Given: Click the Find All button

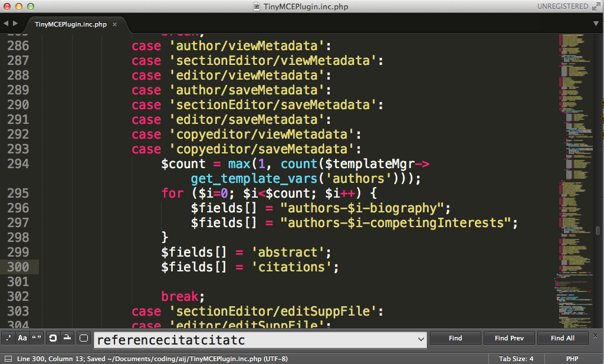Looking at the screenshot, I should [562, 338].
